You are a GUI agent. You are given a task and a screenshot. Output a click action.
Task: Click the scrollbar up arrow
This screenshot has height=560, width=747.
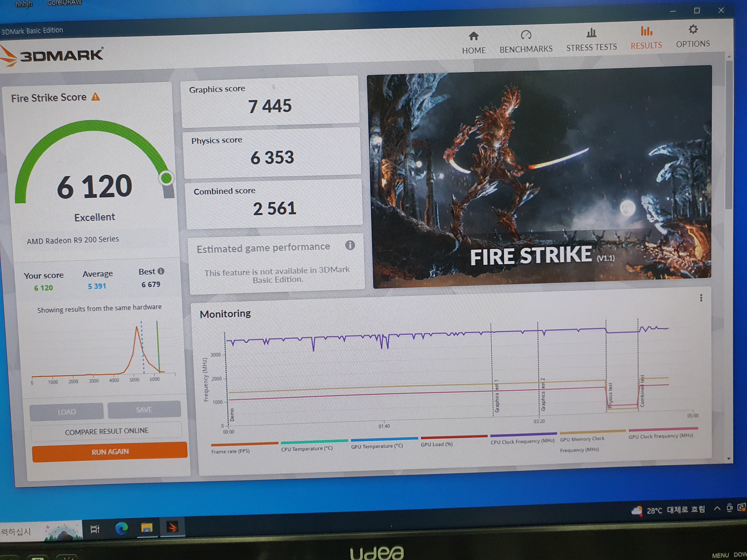point(729,56)
